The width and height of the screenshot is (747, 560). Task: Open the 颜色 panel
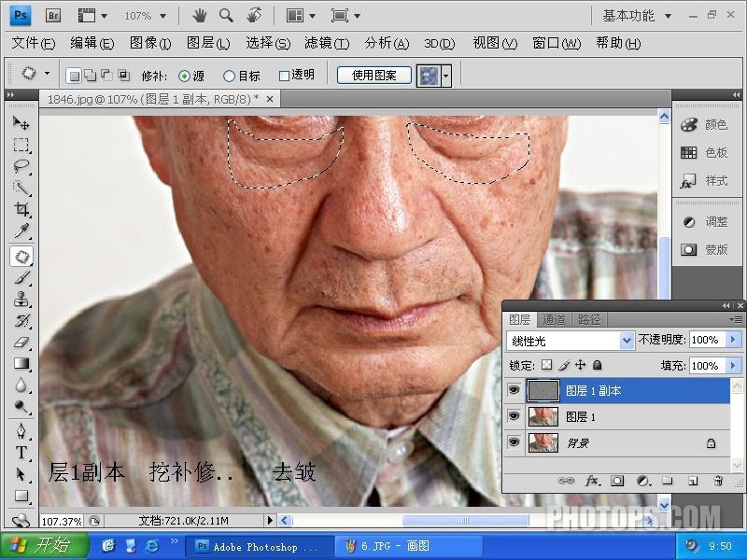(x=705, y=125)
